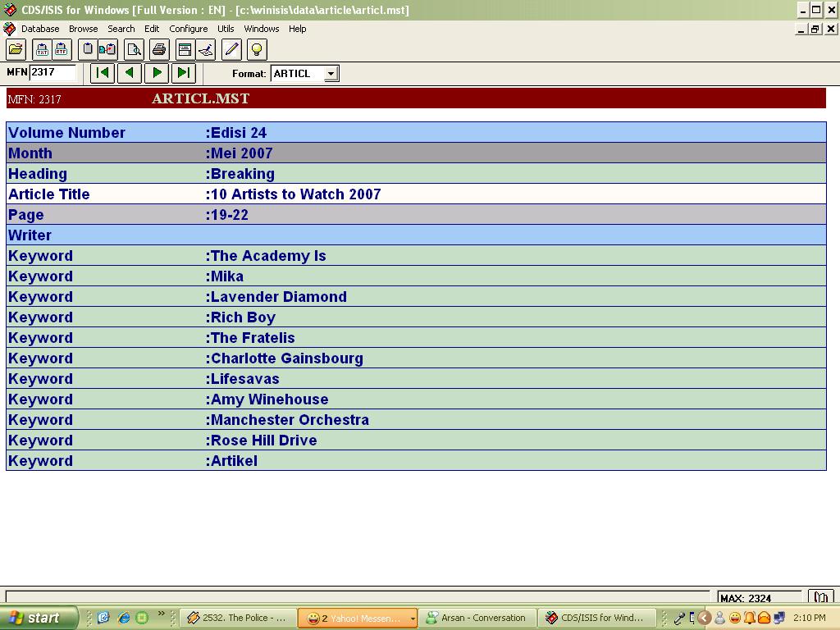The image size is (840, 630).
Task: Click the open database folder icon
Action: click(16, 50)
